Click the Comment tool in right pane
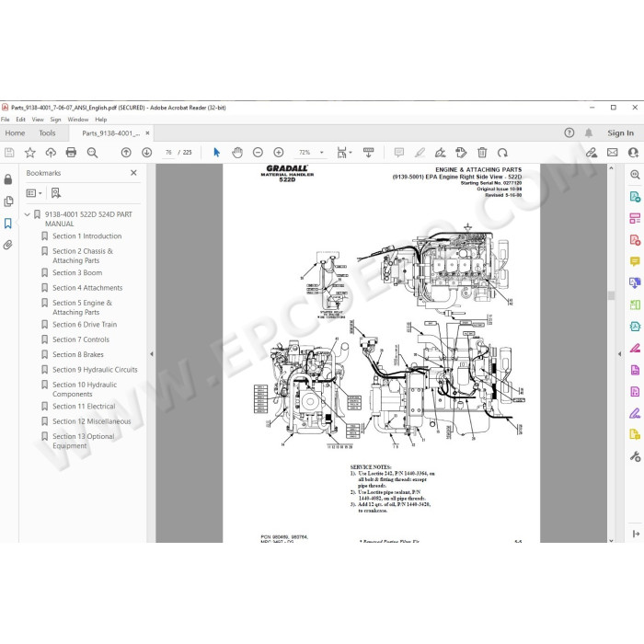The image size is (644, 644). [x=635, y=261]
